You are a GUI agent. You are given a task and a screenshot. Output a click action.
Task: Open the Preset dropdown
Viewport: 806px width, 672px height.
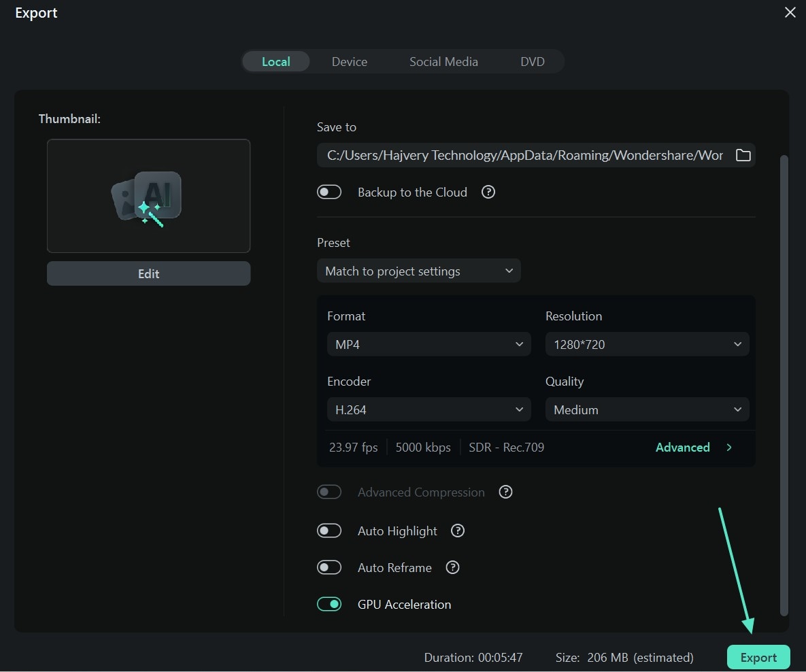click(x=418, y=271)
